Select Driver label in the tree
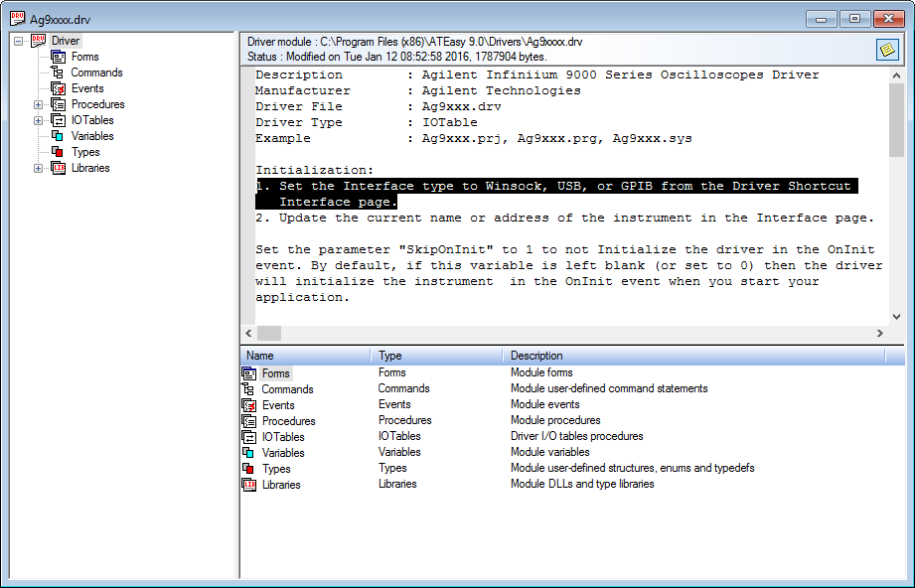Screen dimensions: 915x588 tap(66, 41)
